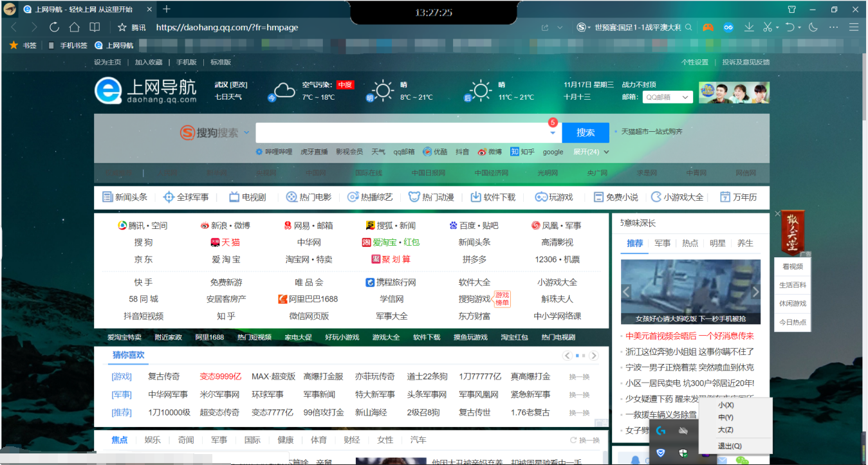Click the blue infinity extension icon
Viewport: 868px width, 465px height.
tap(728, 27)
